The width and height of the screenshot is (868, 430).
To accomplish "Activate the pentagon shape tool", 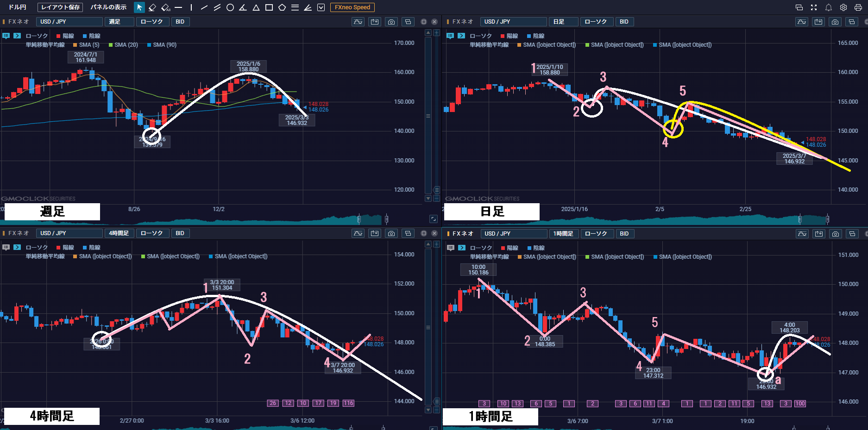I will click(282, 7).
